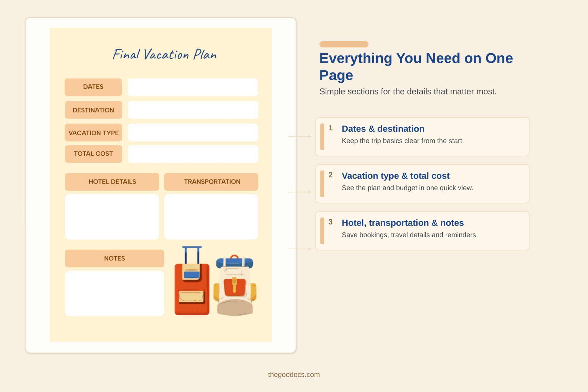Click the empty input field next to DATES
Image resolution: width=588 pixels, height=392 pixels.
click(193, 87)
